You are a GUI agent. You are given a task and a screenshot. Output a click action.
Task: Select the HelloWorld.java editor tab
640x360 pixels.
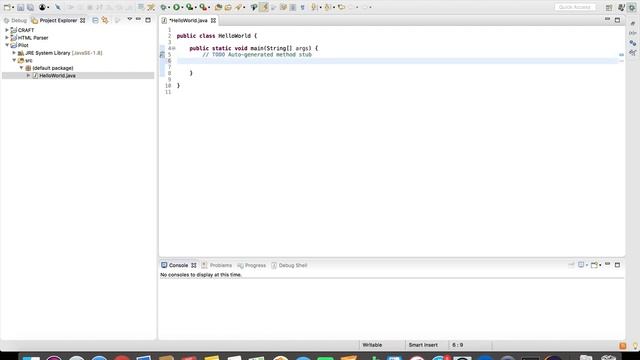188,20
